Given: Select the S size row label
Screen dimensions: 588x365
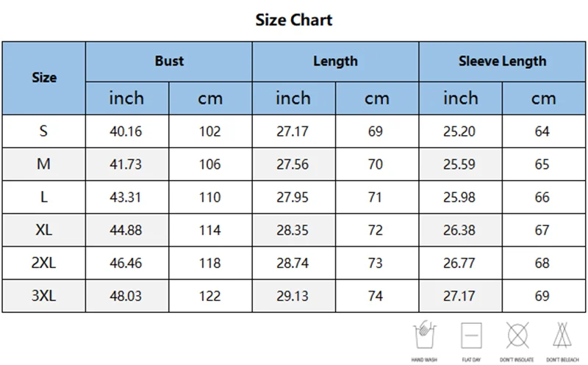Looking at the screenshot, I should pos(44,131).
